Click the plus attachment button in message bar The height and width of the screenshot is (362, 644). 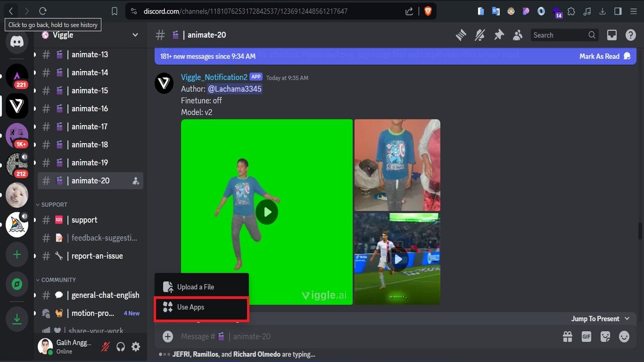168,336
